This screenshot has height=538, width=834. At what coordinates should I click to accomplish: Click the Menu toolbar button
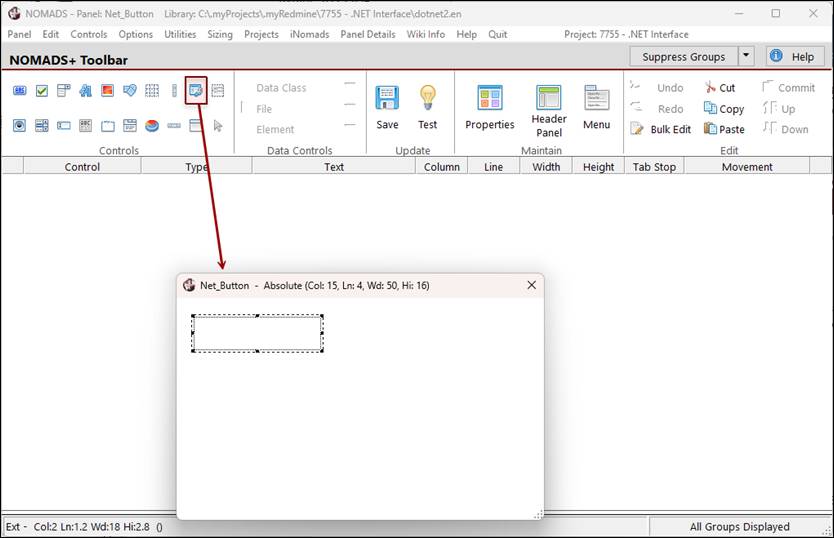pyautogui.click(x=597, y=107)
